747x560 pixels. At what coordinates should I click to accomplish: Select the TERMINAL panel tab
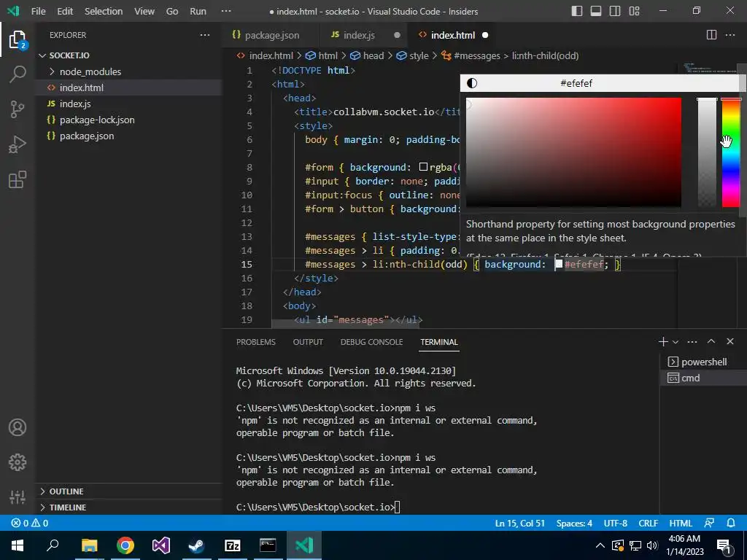coord(438,342)
